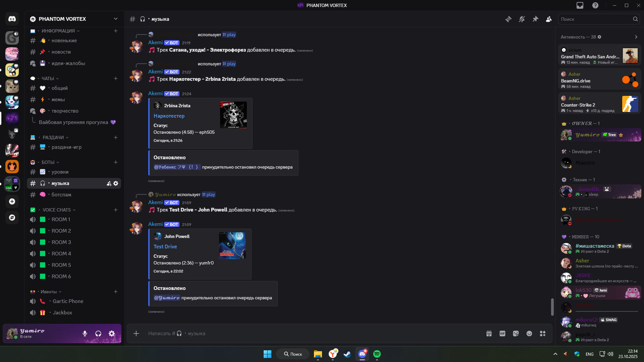The width and height of the screenshot is (644, 362).
Task: Click the Test Drive track link
Action: point(165,247)
